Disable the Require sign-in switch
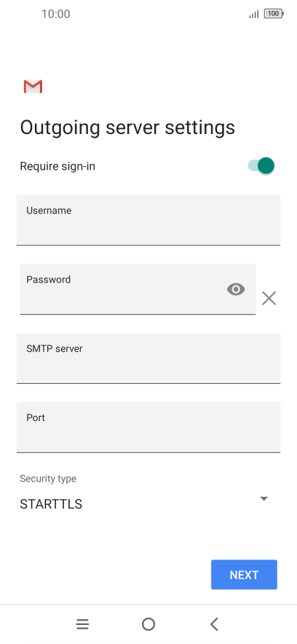 tap(261, 165)
